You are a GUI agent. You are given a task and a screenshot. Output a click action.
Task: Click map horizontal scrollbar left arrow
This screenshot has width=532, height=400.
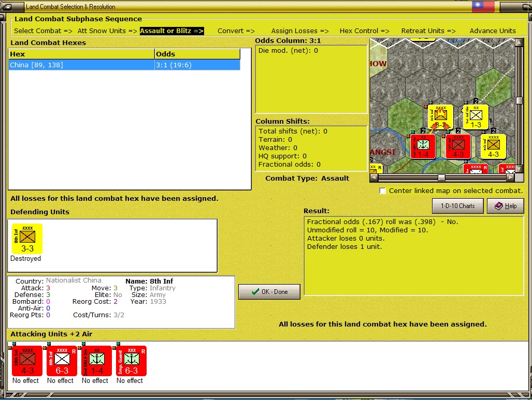[373, 177]
